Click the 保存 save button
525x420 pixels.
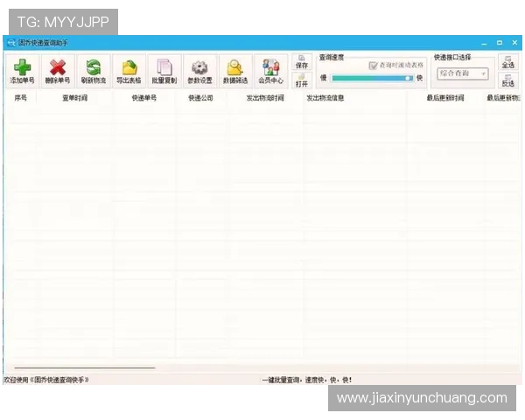click(x=302, y=62)
